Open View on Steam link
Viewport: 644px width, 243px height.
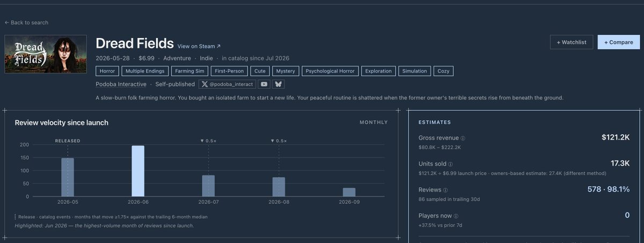tap(199, 47)
